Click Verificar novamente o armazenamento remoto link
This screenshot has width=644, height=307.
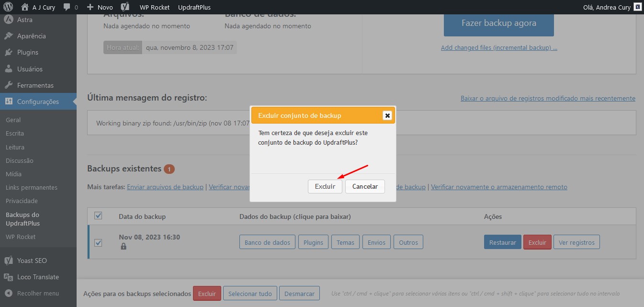tap(499, 187)
